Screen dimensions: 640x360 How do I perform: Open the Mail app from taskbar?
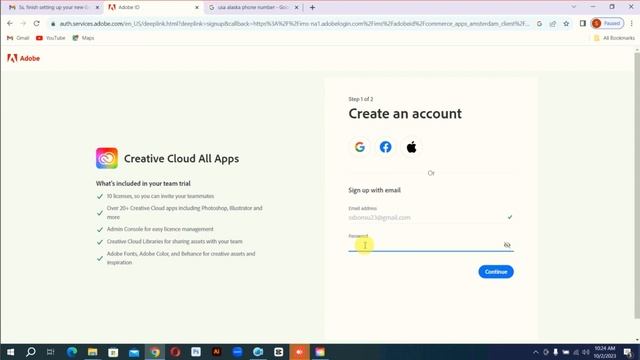click(x=134, y=352)
